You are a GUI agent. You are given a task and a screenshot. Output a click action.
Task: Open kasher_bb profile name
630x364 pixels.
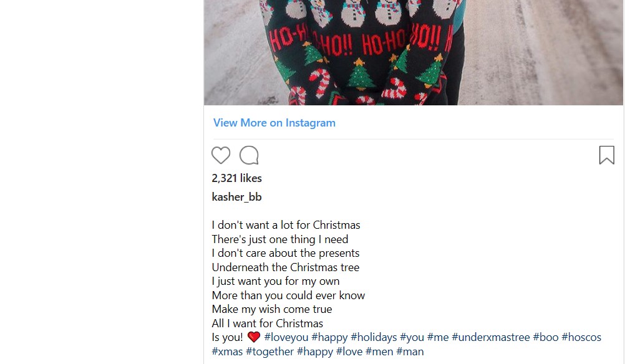pyautogui.click(x=236, y=197)
